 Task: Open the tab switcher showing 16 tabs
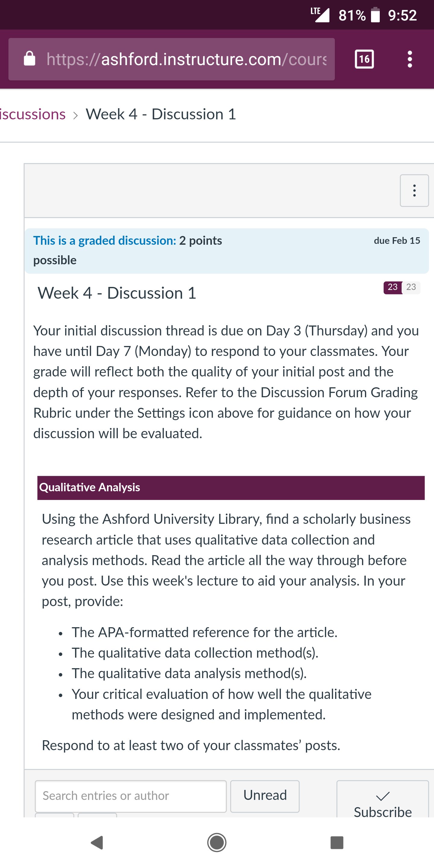tap(364, 59)
